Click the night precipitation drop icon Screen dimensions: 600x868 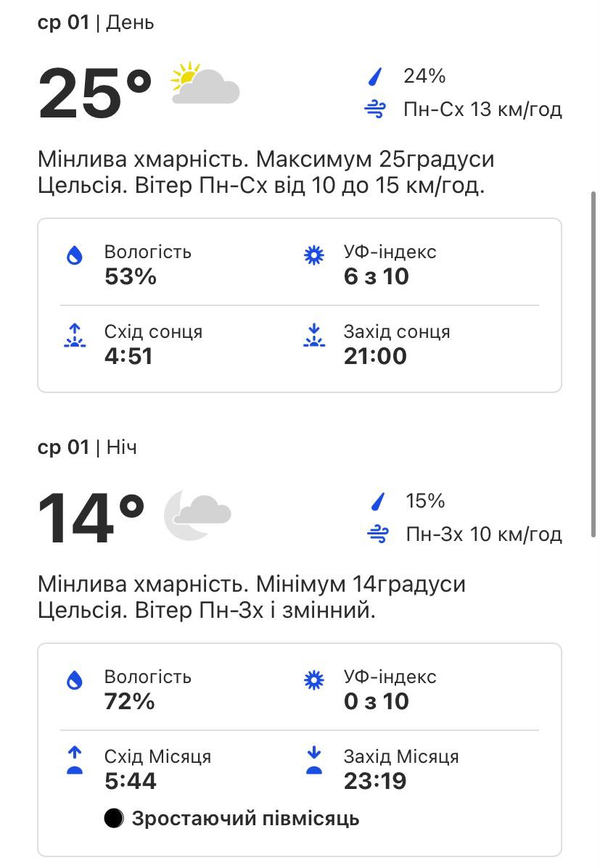pyautogui.click(x=377, y=501)
